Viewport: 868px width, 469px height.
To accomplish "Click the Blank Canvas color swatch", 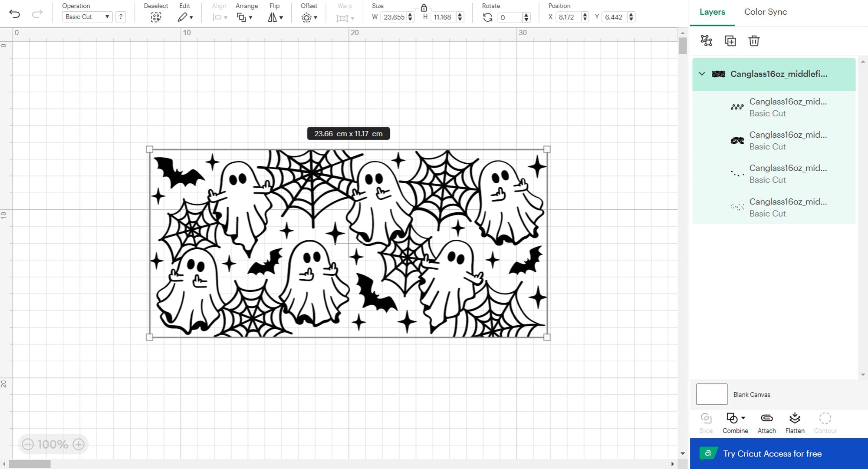I will (x=712, y=394).
